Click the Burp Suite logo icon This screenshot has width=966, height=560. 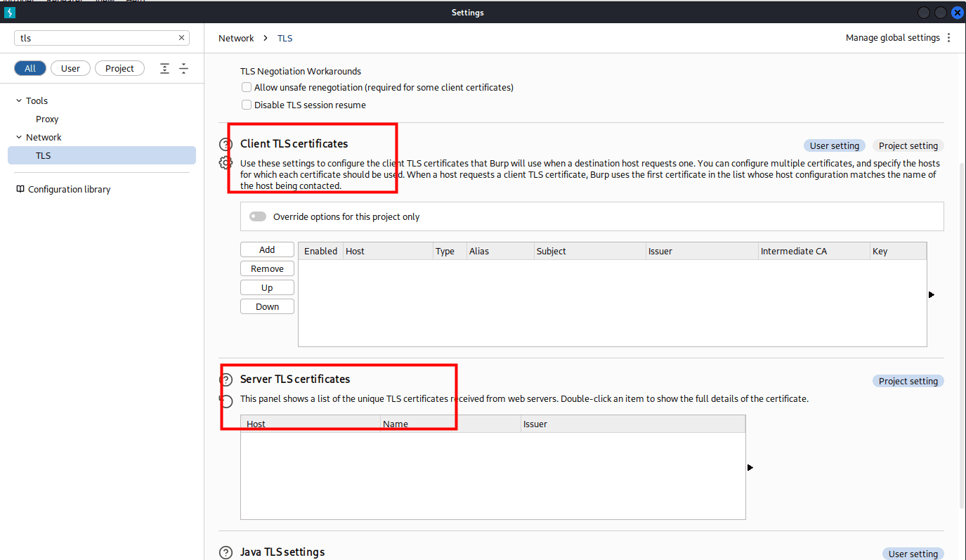pos(10,13)
